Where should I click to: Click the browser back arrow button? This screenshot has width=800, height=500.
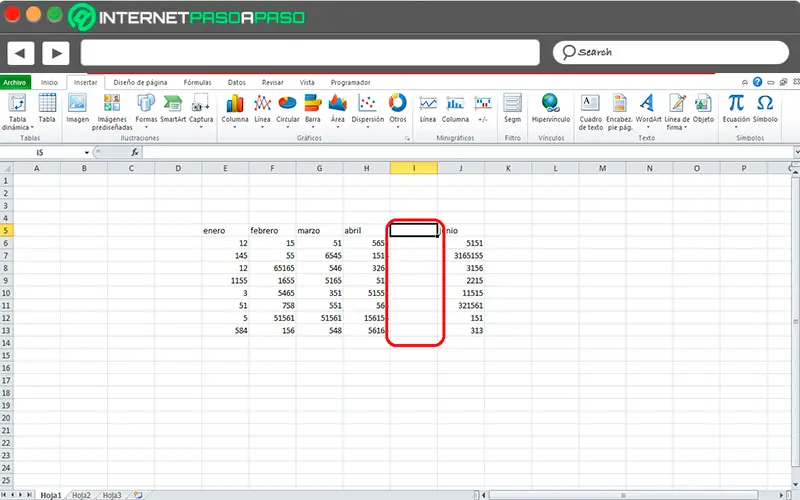[x=20, y=53]
